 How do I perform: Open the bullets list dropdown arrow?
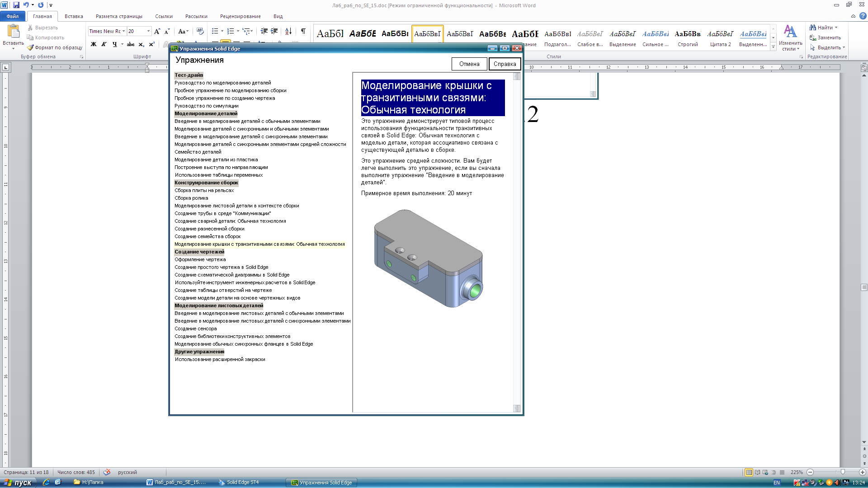(222, 31)
